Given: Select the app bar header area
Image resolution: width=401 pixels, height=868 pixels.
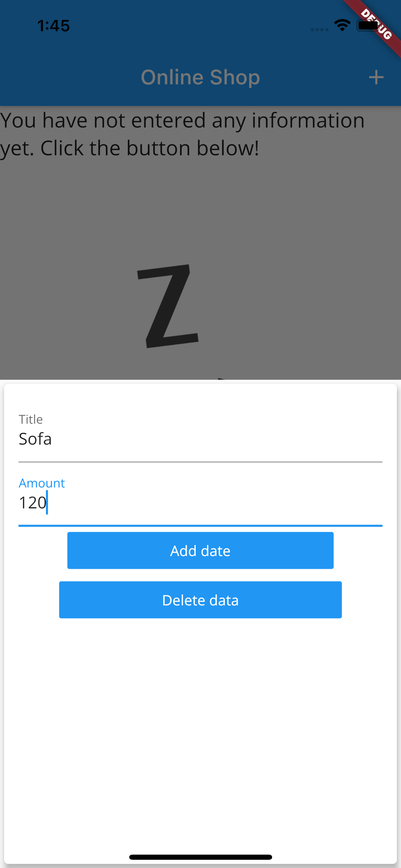Looking at the screenshot, I should 200,77.
